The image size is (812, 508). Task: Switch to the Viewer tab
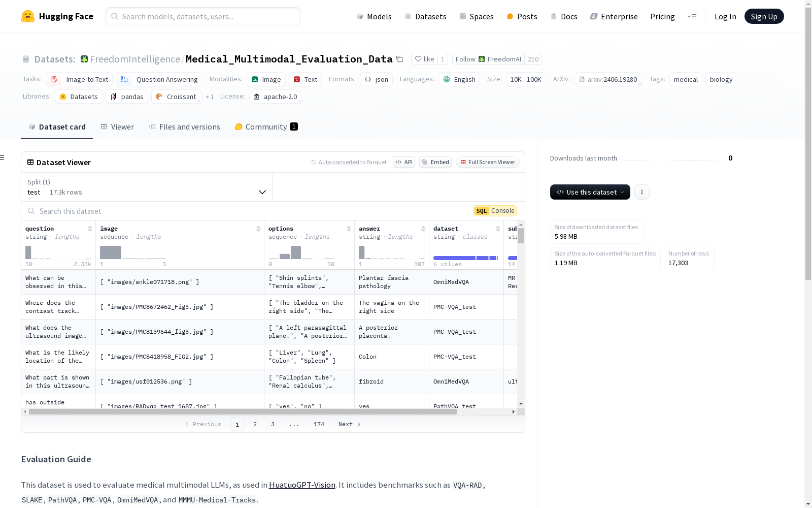[x=117, y=127]
